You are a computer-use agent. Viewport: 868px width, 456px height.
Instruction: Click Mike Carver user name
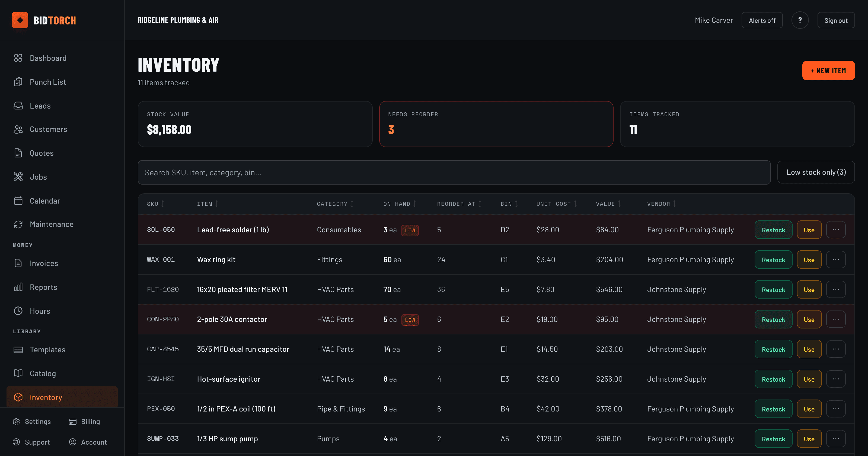[714, 20]
